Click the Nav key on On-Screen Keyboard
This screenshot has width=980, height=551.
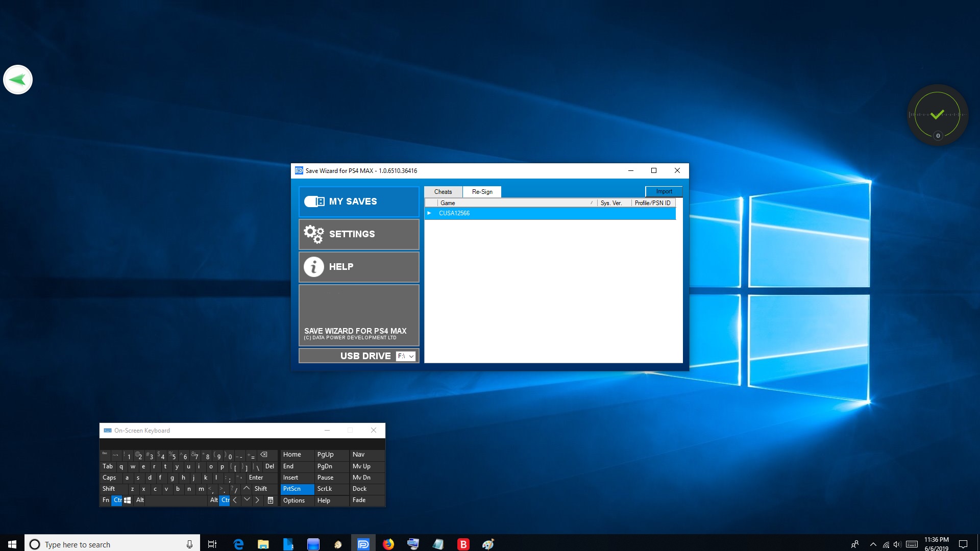pos(366,455)
